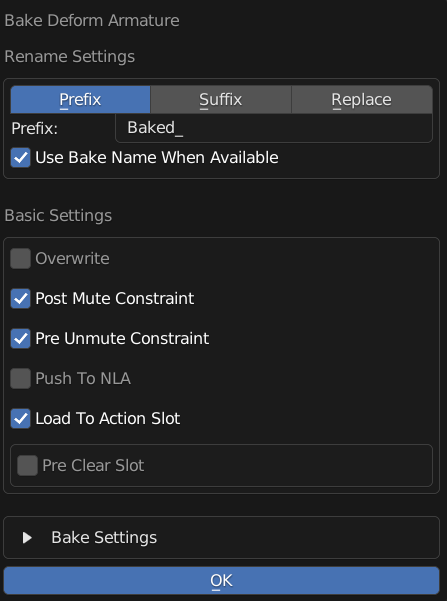Disable the Post Mute Constraint checkbox
The width and height of the screenshot is (447, 601).
[21, 299]
